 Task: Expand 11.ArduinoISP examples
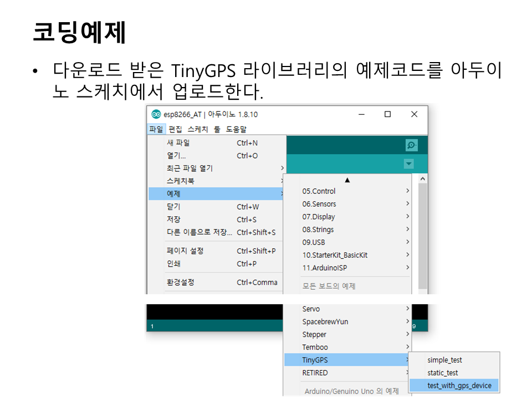coord(347,268)
